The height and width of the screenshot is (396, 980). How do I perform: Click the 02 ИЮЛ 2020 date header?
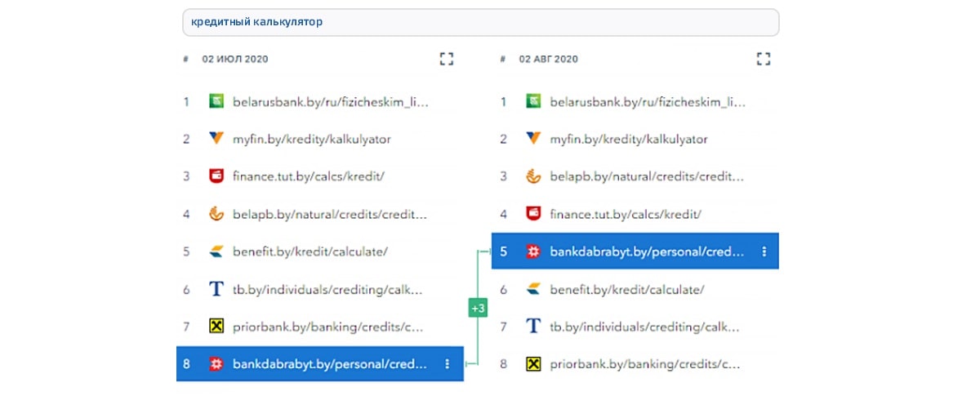pyautogui.click(x=235, y=60)
